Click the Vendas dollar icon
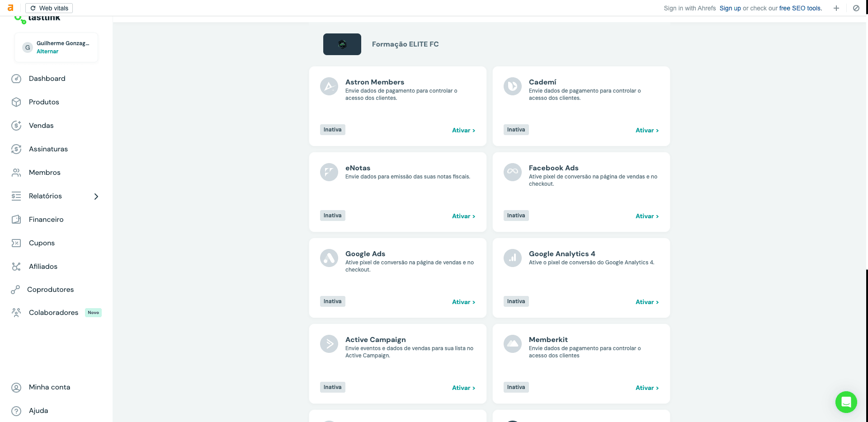Viewport: 868px width, 422px height. tap(16, 126)
